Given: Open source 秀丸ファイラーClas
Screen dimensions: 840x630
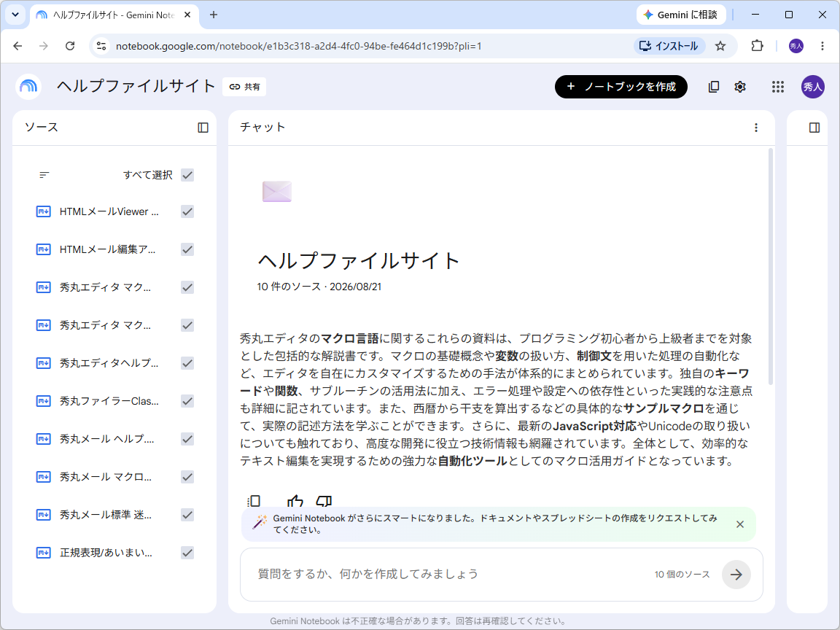Looking at the screenshot, I should [x=109, y=401].
